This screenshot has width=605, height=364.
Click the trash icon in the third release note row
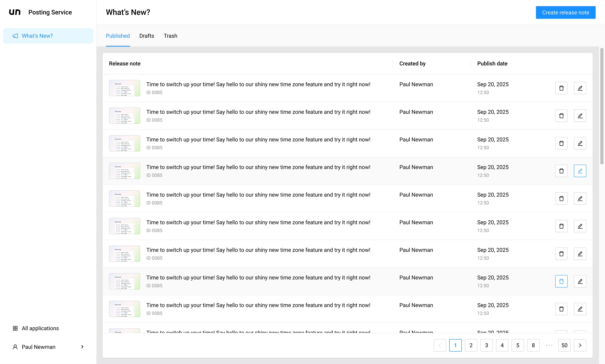click(x=561, y=143)
